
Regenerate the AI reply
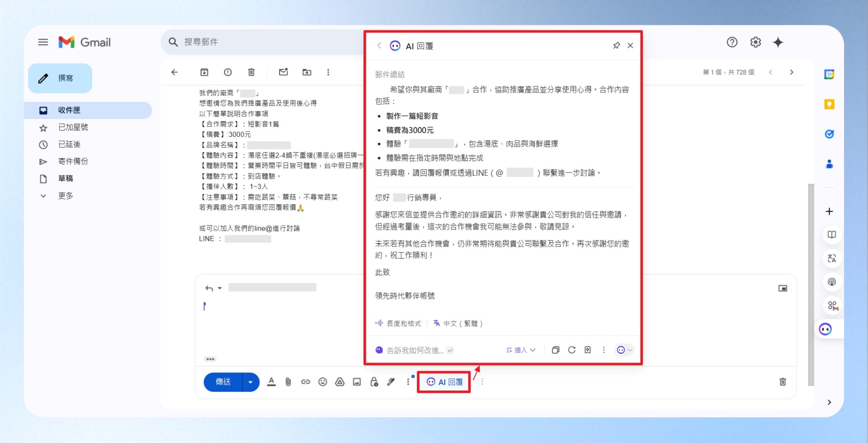[572, 350]
